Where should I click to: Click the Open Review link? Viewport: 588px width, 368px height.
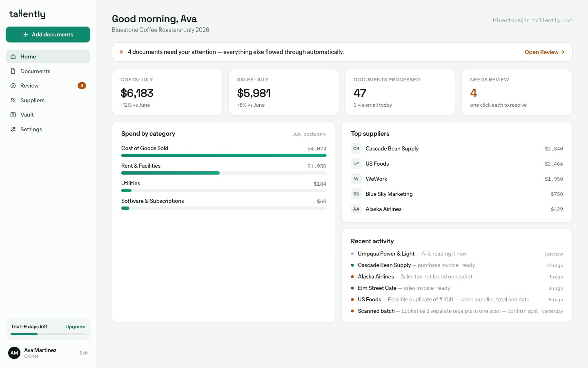click(x=544, y=52)
